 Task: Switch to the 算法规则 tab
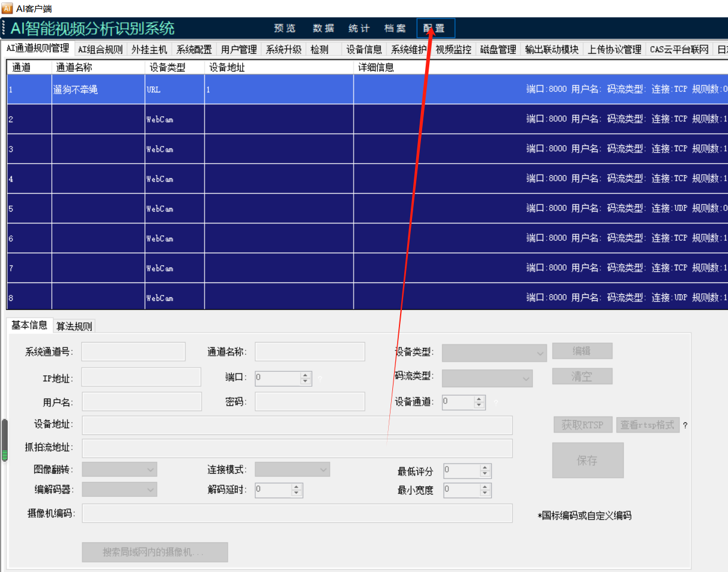(75, 327)
